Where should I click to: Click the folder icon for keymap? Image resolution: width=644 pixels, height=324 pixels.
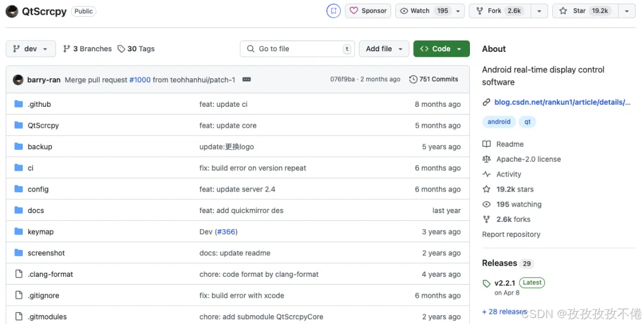click(18, 232)
